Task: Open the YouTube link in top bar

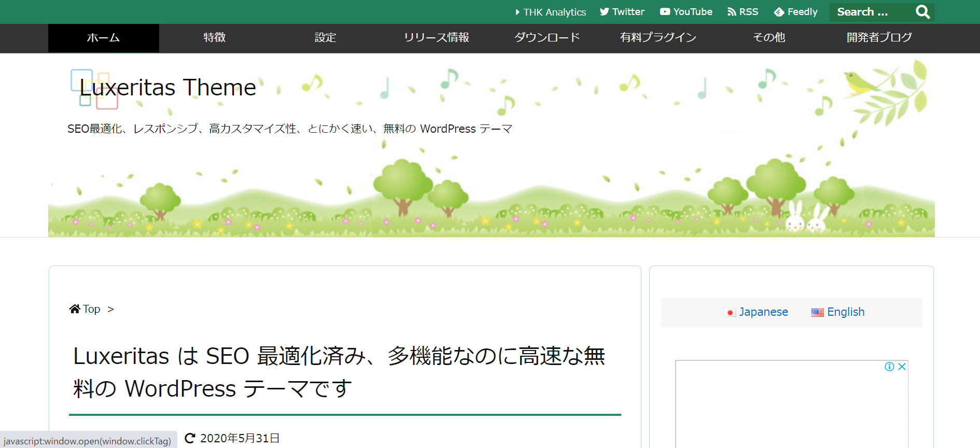Action: (686, 12)
